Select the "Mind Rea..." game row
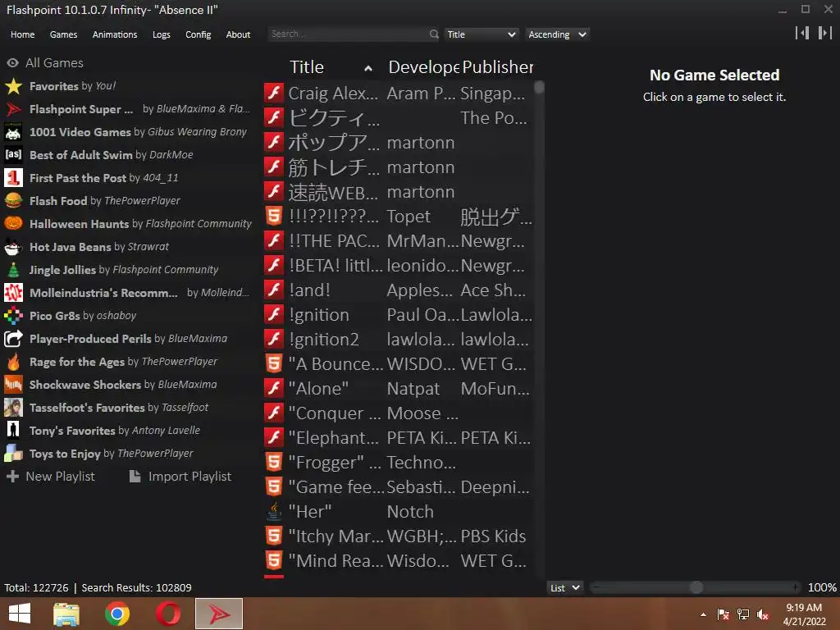The width and height of the screenshot is (840, 630). click(x=399, y=561)
